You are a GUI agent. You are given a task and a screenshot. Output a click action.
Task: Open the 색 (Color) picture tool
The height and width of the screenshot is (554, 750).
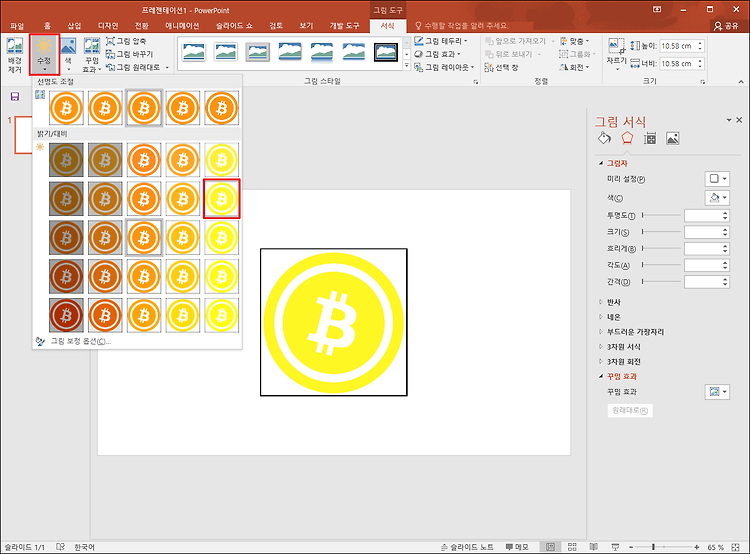coord(68,55)
